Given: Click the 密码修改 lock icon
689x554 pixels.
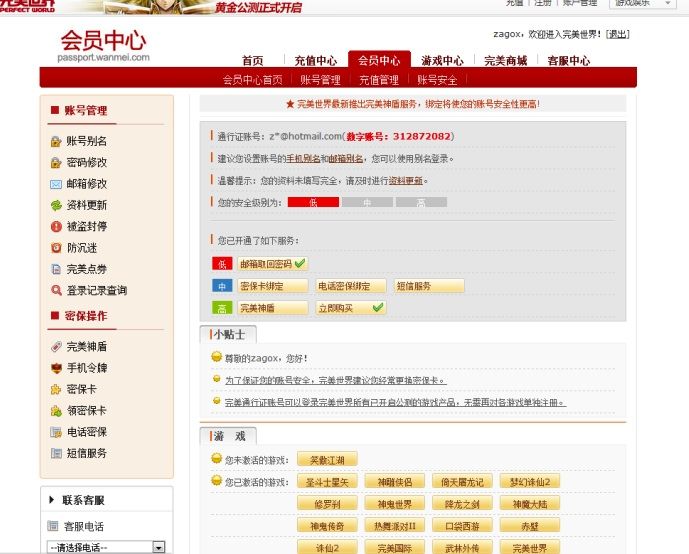Looking at the screenshot, I should click(x=56, y=163).
